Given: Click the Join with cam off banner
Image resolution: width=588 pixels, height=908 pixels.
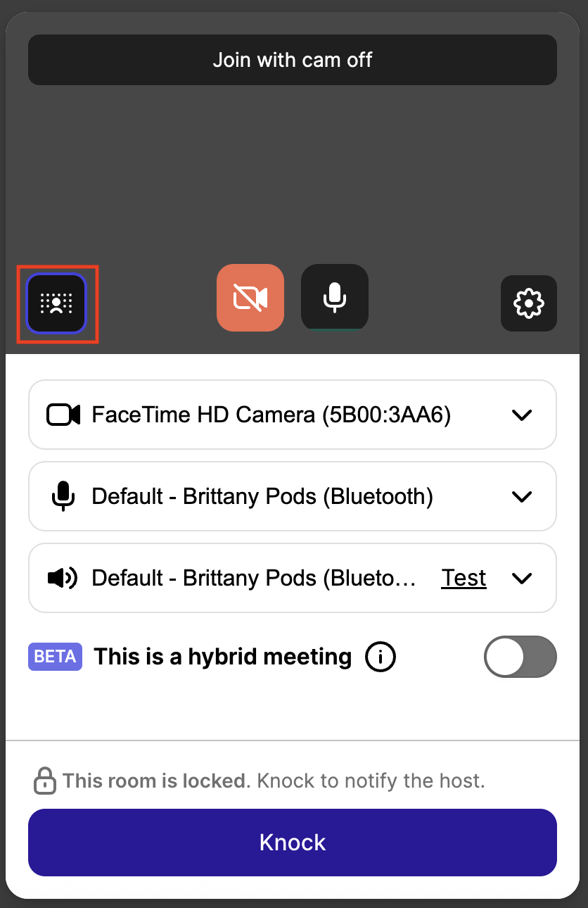Looking at the screenshot, I should click(293, 60).
